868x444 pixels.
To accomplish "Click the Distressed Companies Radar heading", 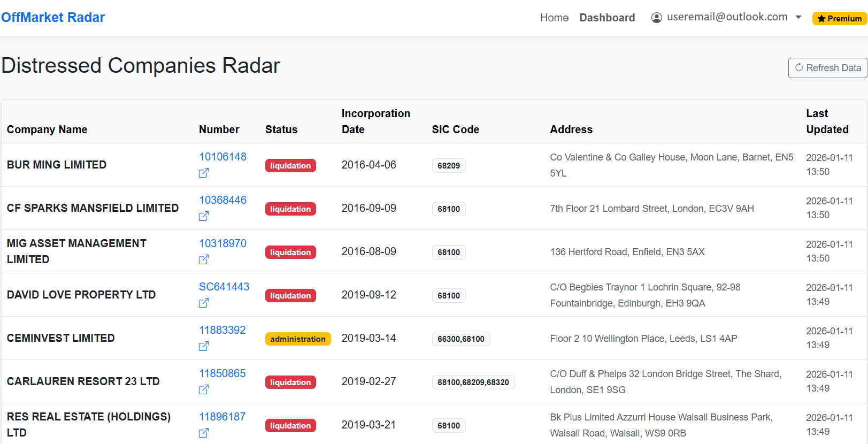I will coord(141,65).
